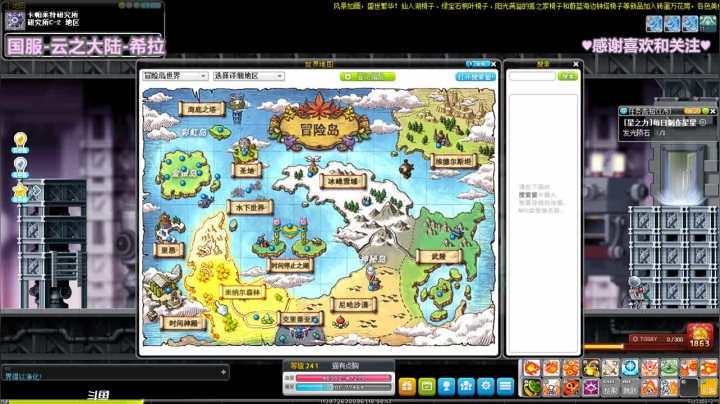Expand chat window with plus button
720x404 pixels.
click(x=223, y=372)
